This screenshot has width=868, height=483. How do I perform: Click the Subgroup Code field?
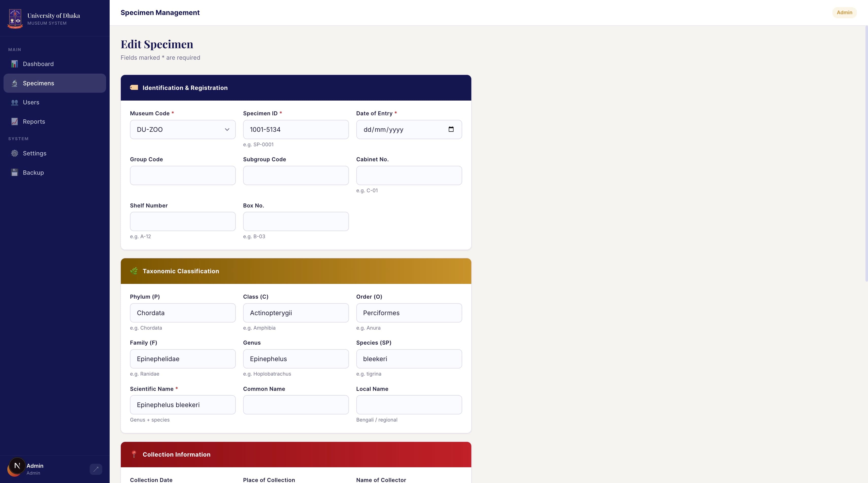click(296, 175)
